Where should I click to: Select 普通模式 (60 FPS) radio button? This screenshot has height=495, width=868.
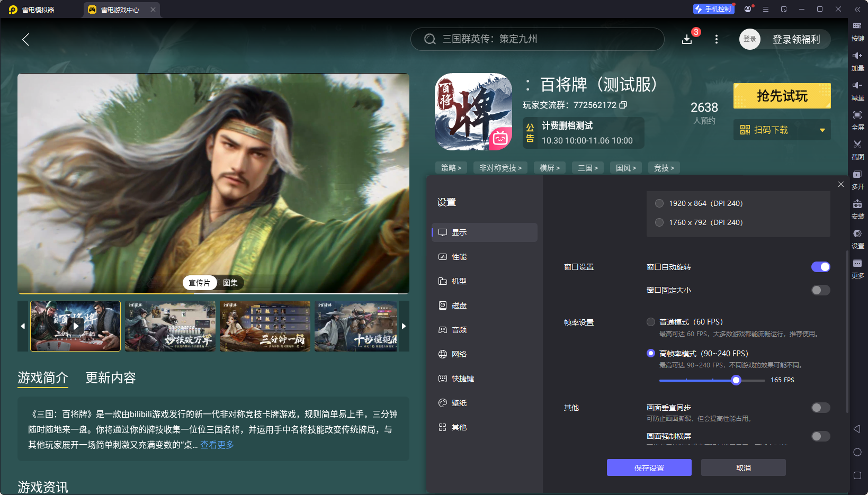(x=651, y=321)
